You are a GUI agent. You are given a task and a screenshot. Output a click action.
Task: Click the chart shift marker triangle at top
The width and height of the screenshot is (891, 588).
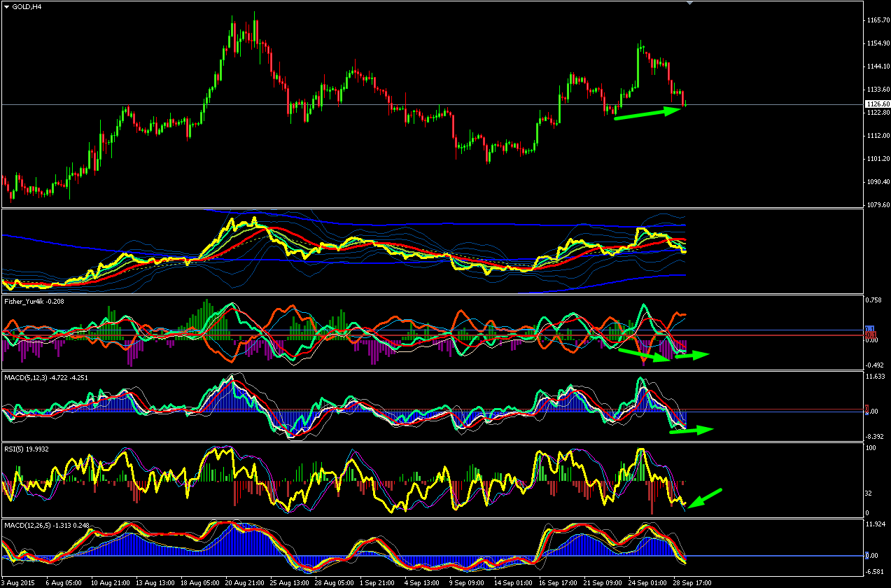[x=690, y=3]
